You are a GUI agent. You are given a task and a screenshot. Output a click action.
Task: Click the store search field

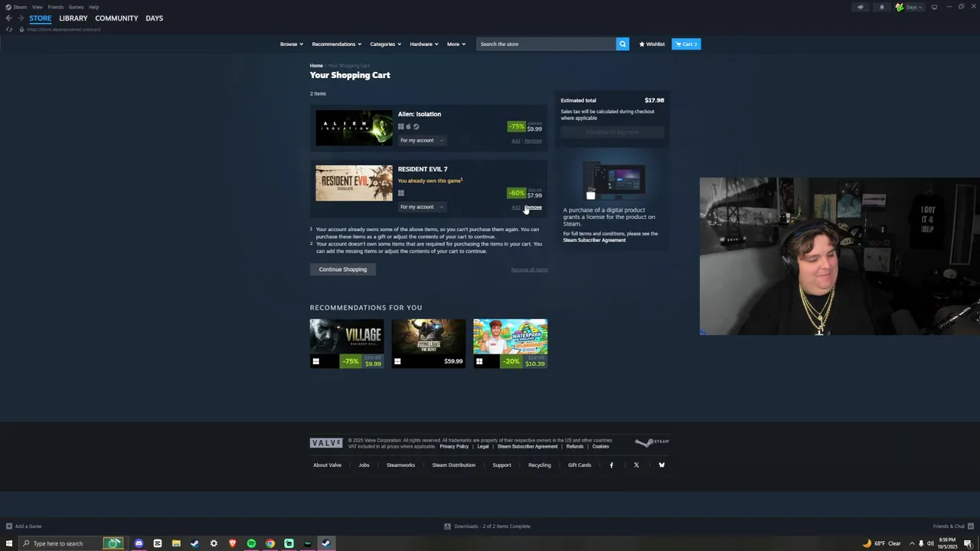pyautogui.click(x=546, y=44)
